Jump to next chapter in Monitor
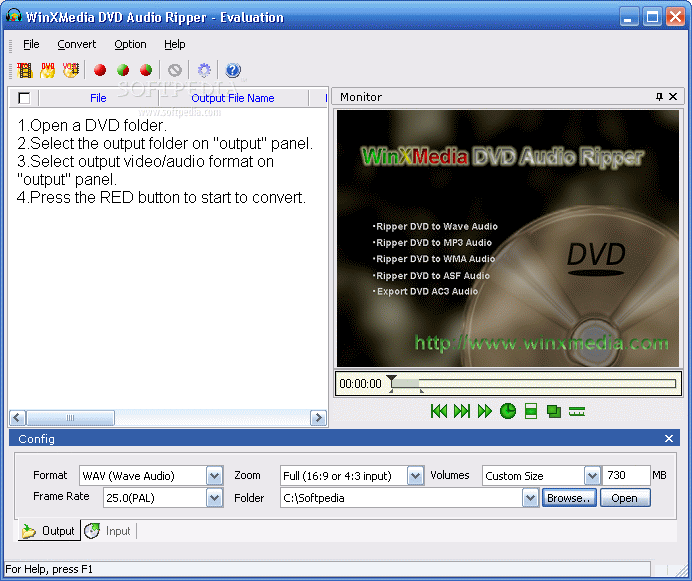 [462, 411]
